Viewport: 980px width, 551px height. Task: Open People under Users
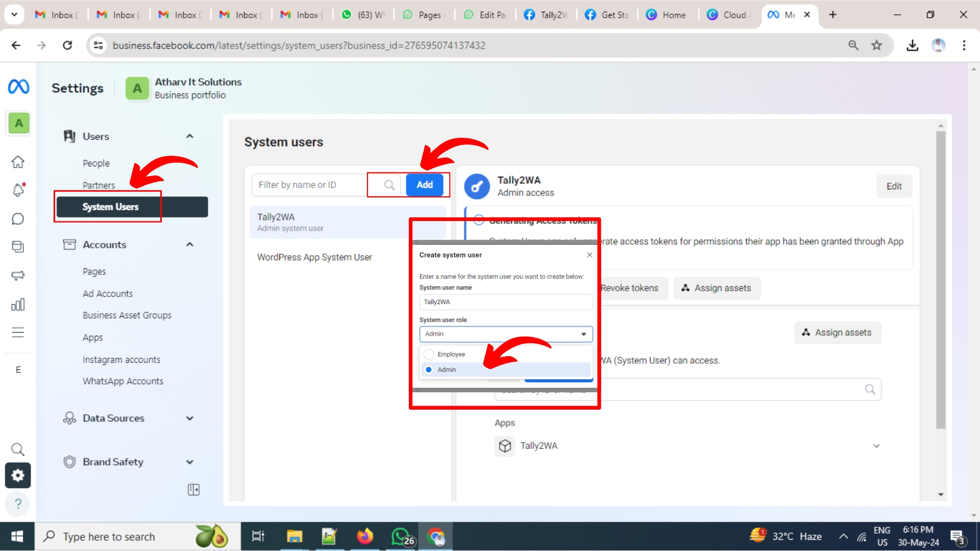96,163
